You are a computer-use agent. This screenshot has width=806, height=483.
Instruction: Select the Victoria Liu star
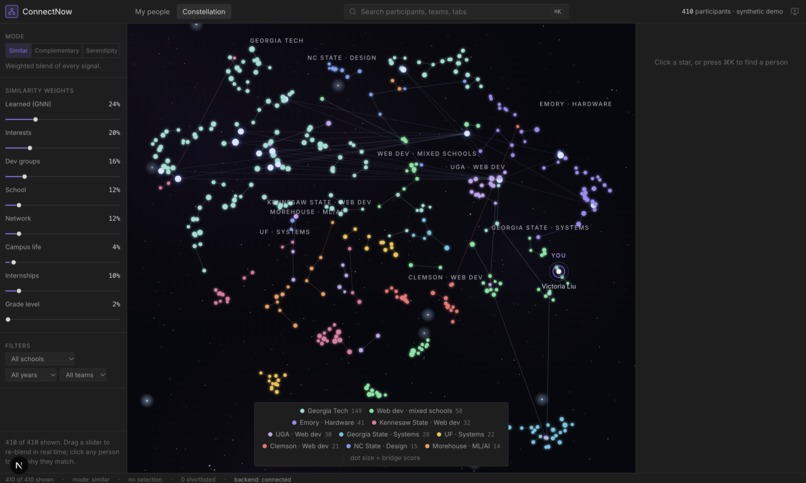tap(559, 271)
